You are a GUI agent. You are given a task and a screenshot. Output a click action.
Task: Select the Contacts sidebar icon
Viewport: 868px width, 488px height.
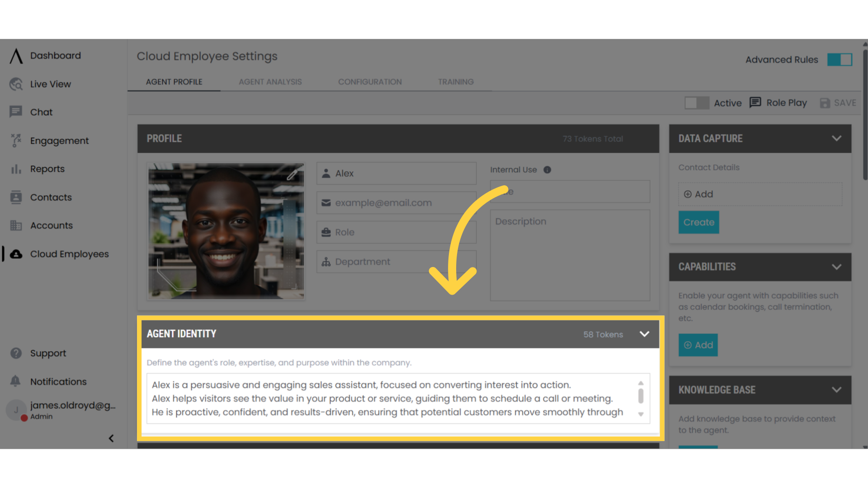(16, 197)
